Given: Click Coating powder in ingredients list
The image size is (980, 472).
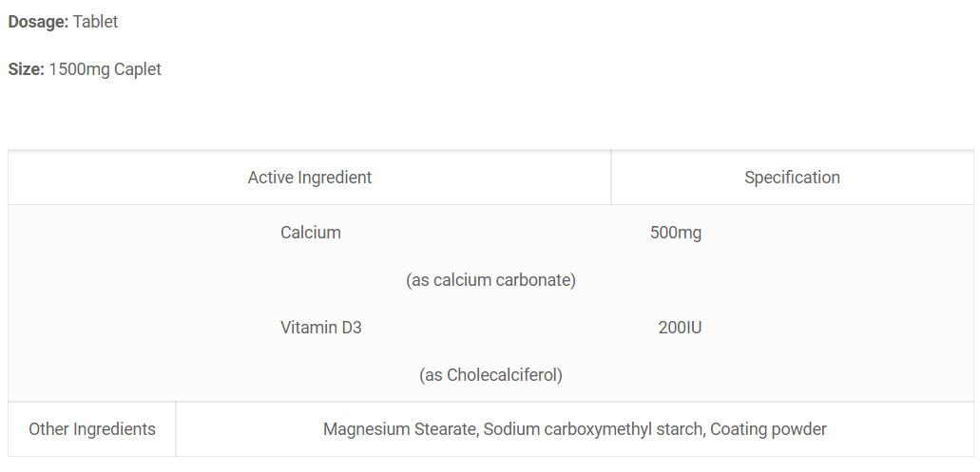Looking at the screenshot, I should pos(768,429).
